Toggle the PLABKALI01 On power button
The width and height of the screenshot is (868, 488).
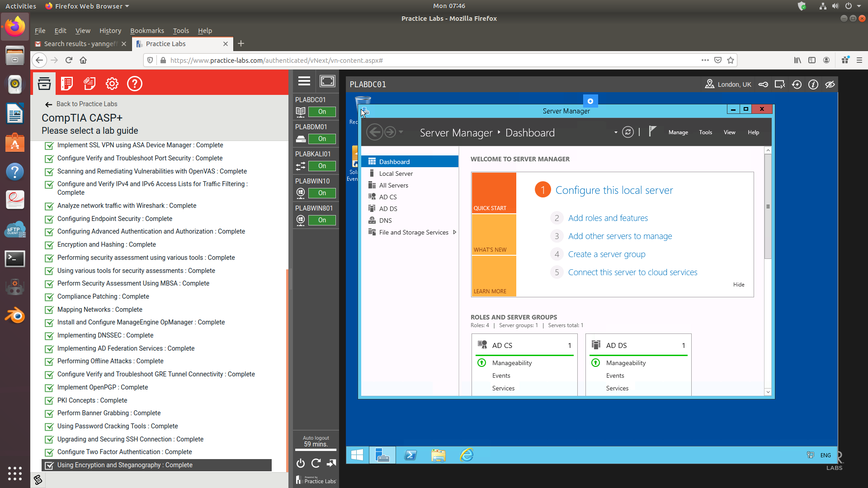tap(322, 166)
